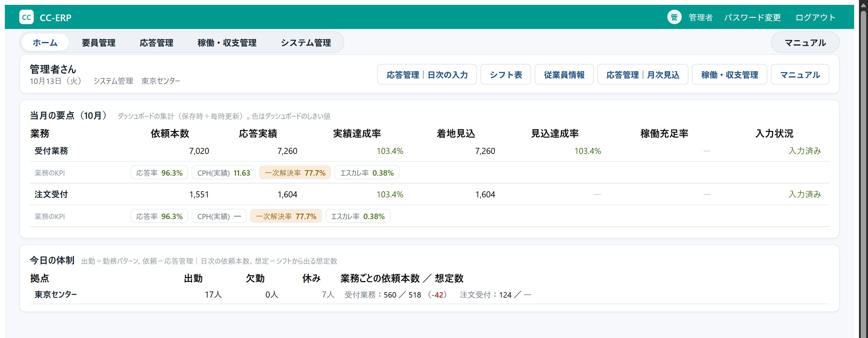Click the 管理者 user name
This screenshot has height=338, width=868.
tap(700, 18)
